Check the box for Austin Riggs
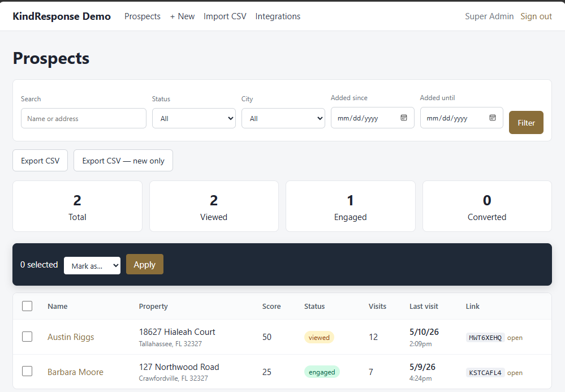The width and height of the screenshot is (565, 392). click(x=27, y=337)
